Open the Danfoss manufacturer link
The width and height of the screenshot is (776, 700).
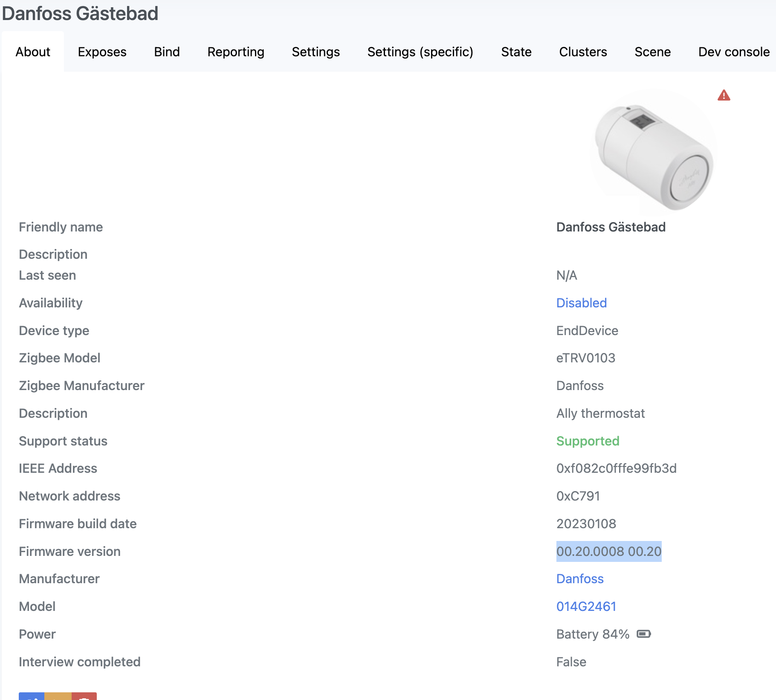coord(579,579)
